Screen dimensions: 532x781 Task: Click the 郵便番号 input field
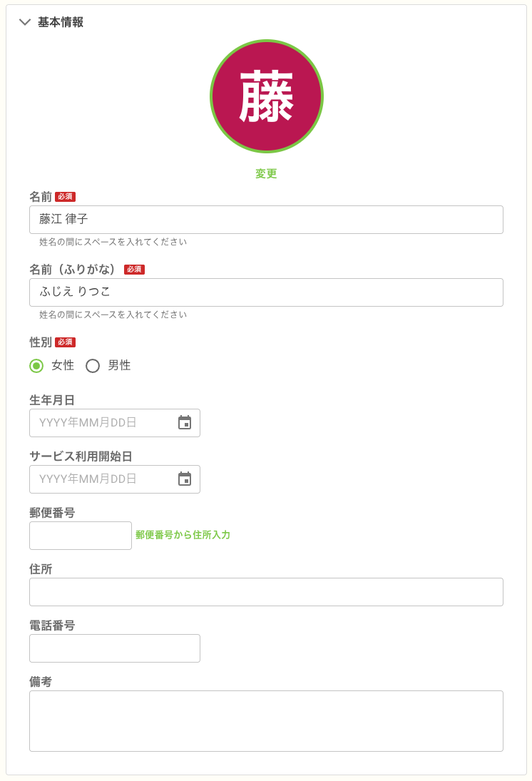(80, 535)
